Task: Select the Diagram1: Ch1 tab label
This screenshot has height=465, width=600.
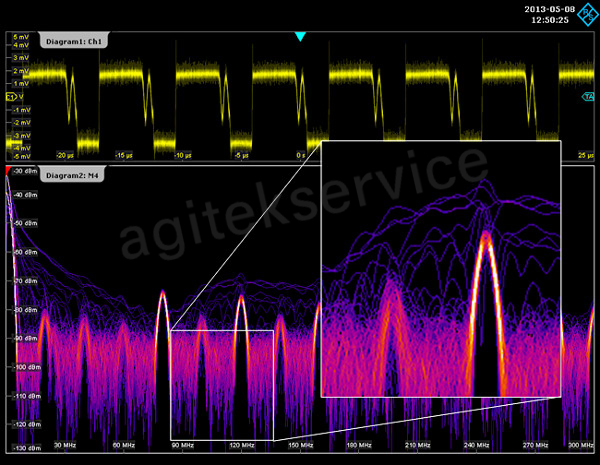Action: [74, 40]
